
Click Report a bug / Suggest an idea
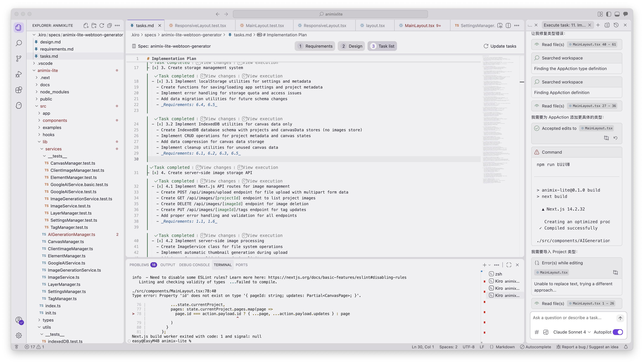(587, 347)
